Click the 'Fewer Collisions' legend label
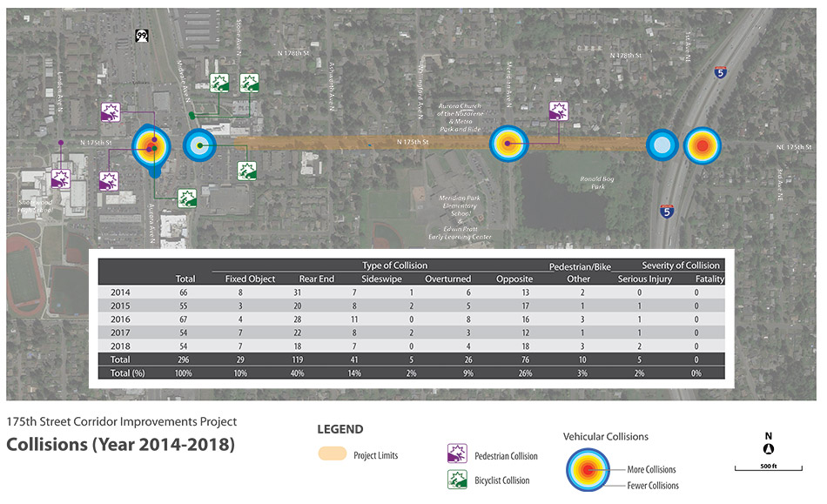Viewport: 827px width, 504px height. click(x=653, y=486)
